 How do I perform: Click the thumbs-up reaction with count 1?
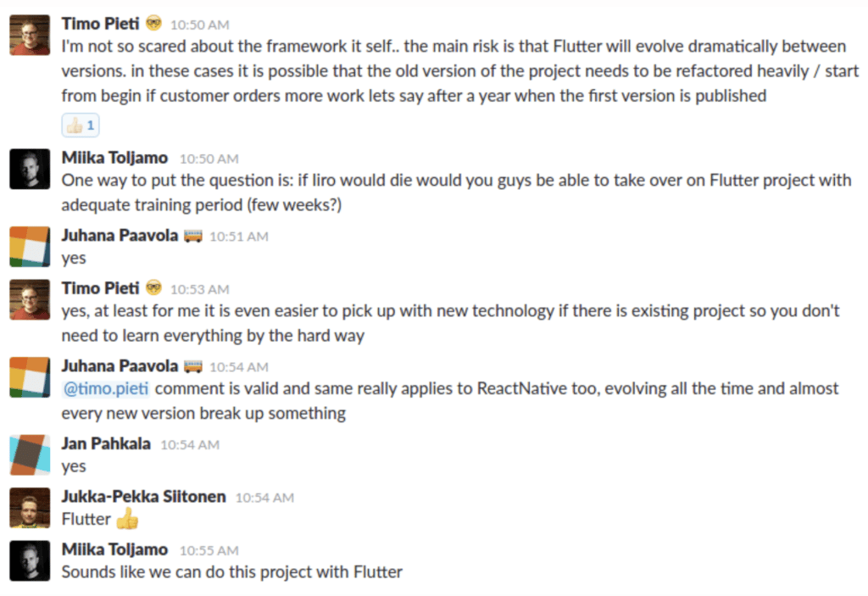click(81, 125)
